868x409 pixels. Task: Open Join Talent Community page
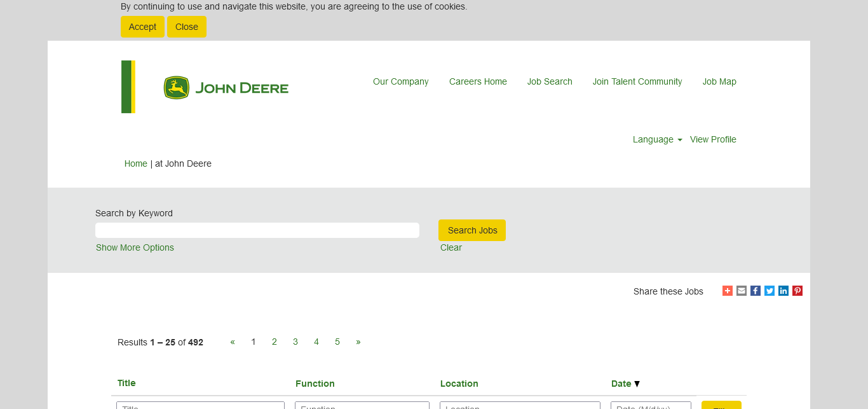pos(637,81)
